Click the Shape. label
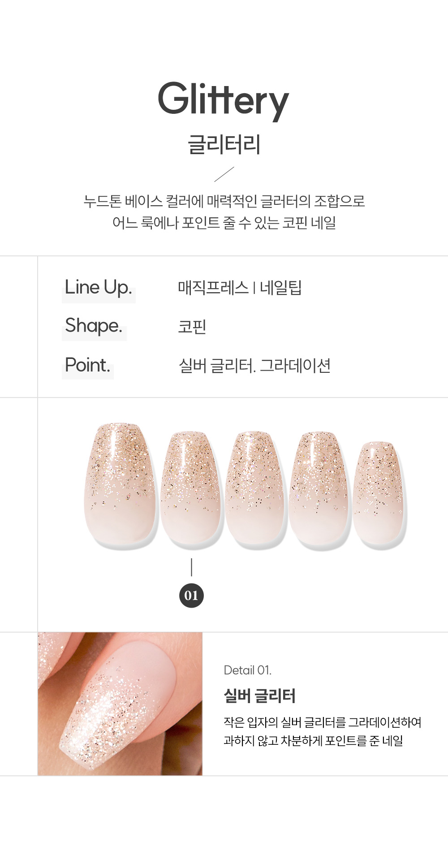This screenshot has width=448, height=868. coord(93,326)
